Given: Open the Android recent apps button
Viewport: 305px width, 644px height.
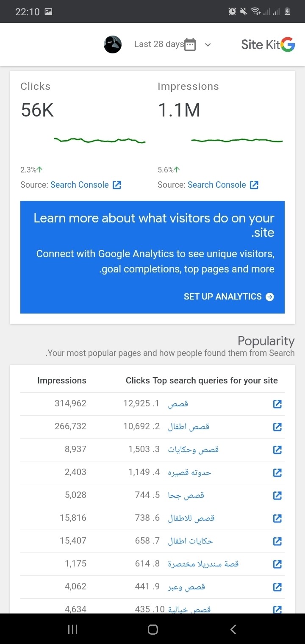Looking at the screenshot, I should coord(72,630).
